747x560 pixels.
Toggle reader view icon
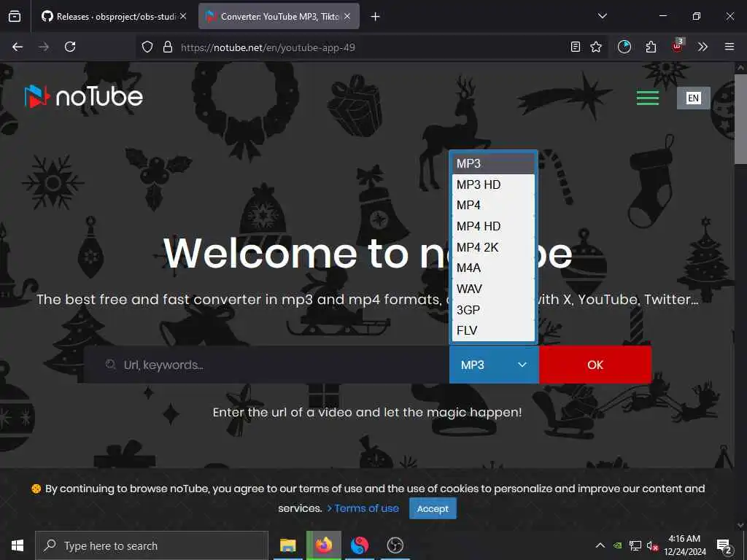pyautogui.click(x=576, y=47)
